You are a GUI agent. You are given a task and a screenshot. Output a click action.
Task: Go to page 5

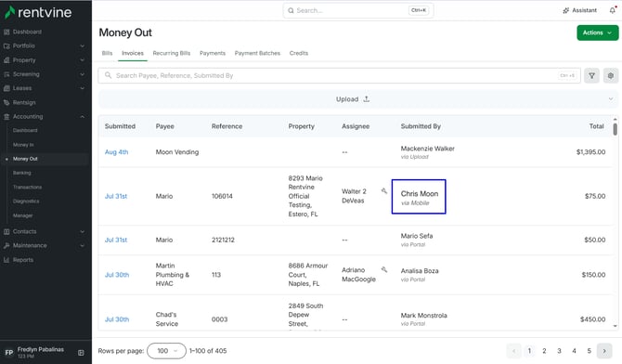pos(590,351)
